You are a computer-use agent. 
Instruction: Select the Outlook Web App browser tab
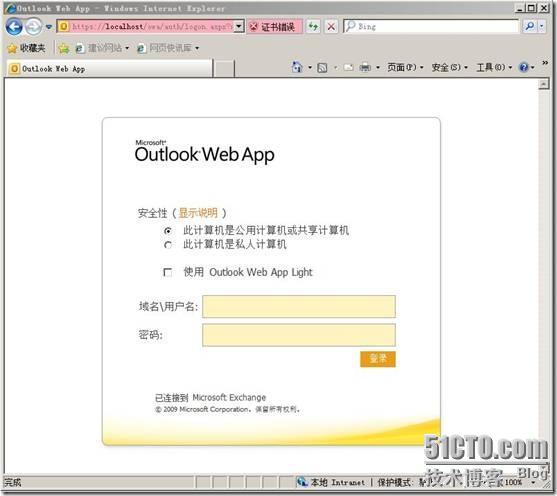click(110, 69)
